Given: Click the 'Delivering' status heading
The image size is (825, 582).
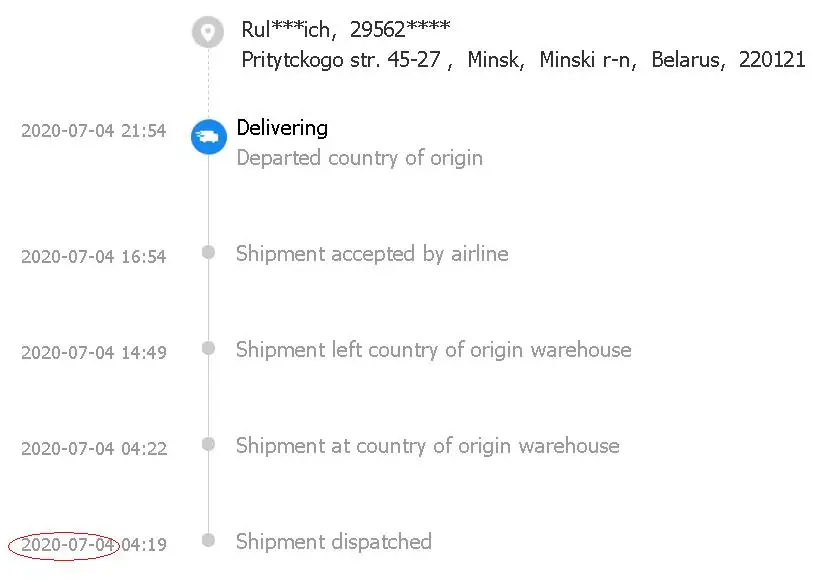Looking at the screenshot, I should point(282,128).
